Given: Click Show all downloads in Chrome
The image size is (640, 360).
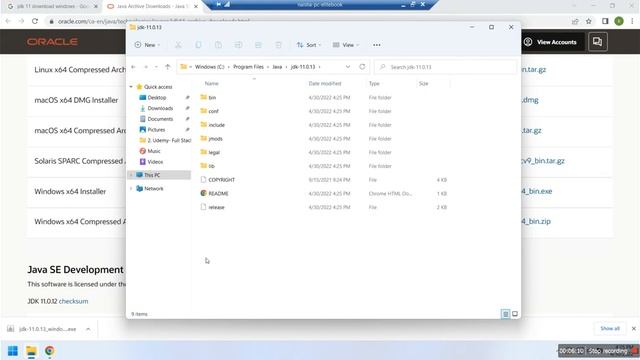Looking at the screenshot, I should 610,329.
